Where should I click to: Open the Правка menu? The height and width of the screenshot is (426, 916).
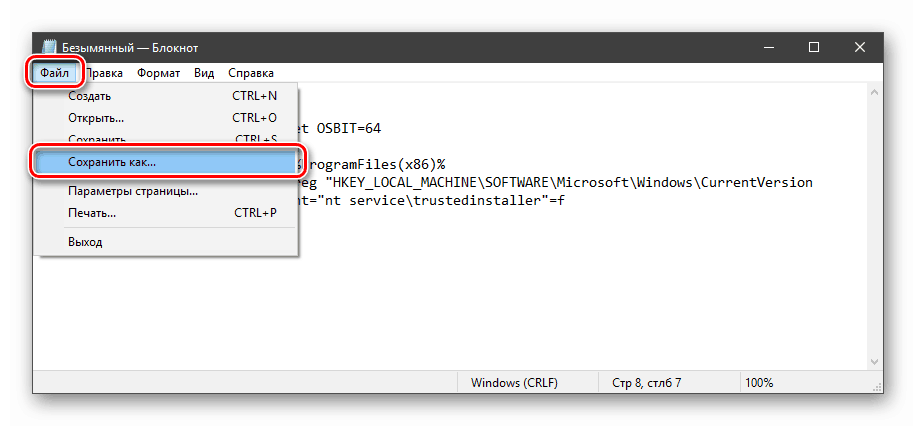tap(103, 73)
